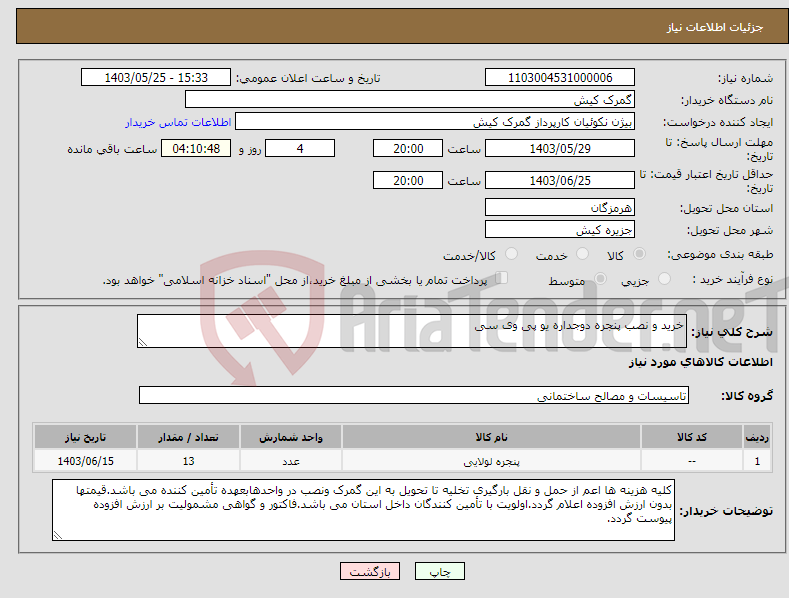Click the نام کالا column header
789x598 pixels.
pos(492,437)
